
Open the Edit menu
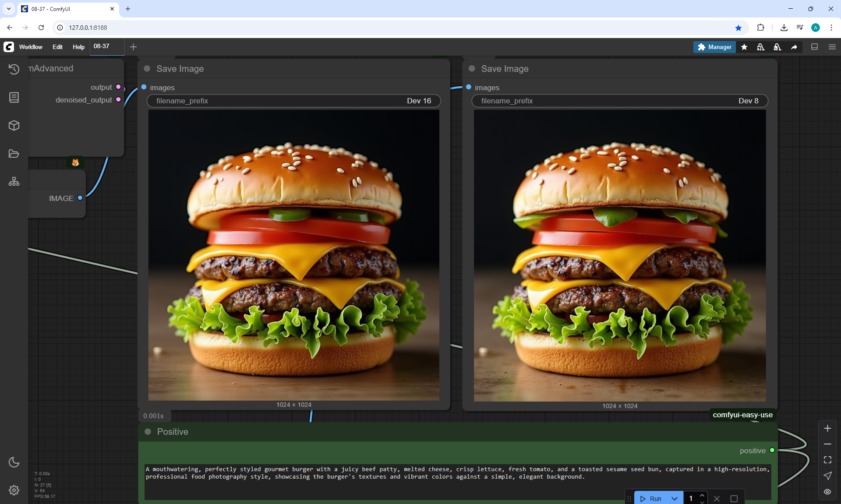pos(57,47)
